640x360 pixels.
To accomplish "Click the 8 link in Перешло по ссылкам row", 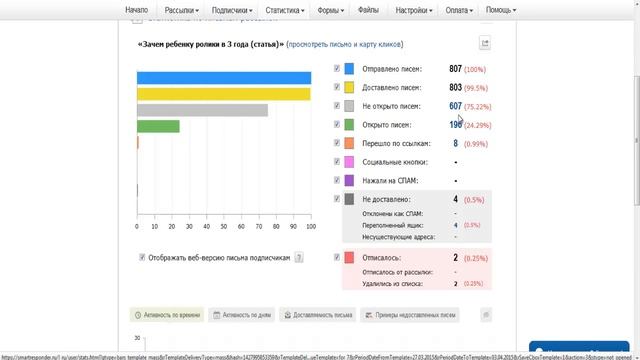I will coord(456,143).
